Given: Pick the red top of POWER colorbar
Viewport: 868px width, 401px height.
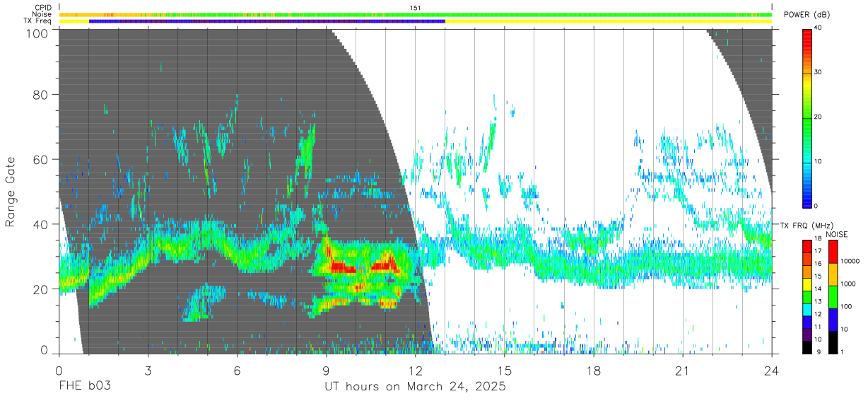Looking at the screenshot, I should pyautogui.click(x=807, y=35).
